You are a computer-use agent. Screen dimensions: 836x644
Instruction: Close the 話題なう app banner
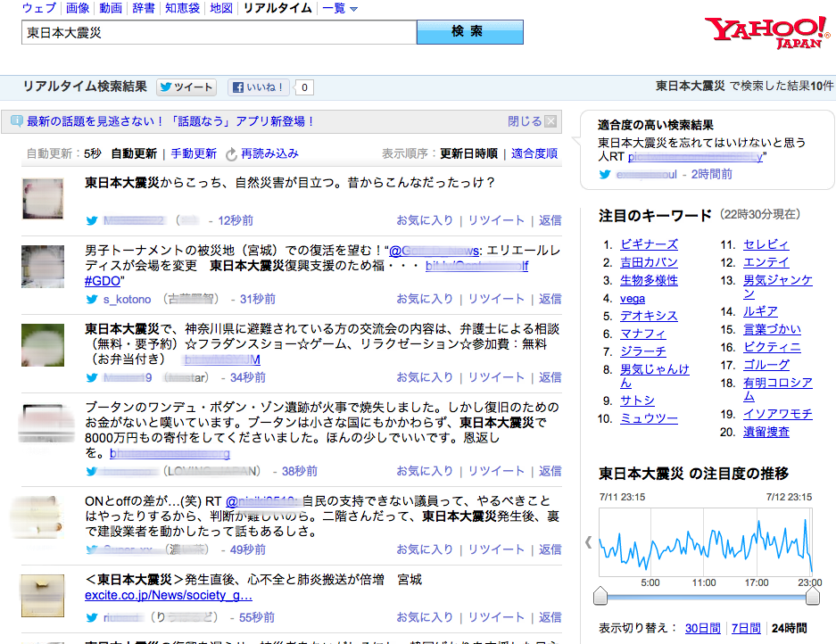point(550,121)
